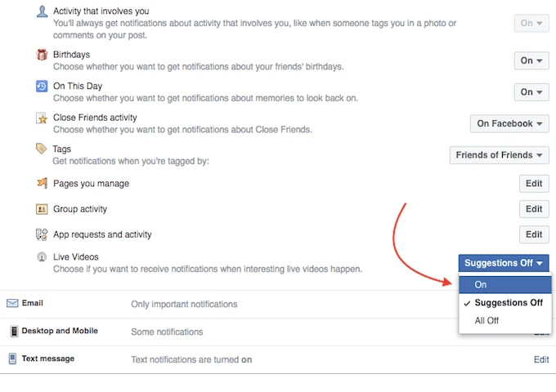
Task: Click the Text message phone icon
Action: 12,359
